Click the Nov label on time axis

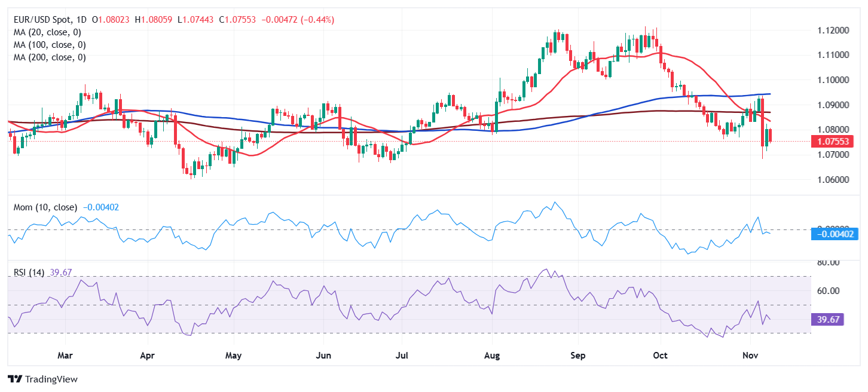pos(750,356)
